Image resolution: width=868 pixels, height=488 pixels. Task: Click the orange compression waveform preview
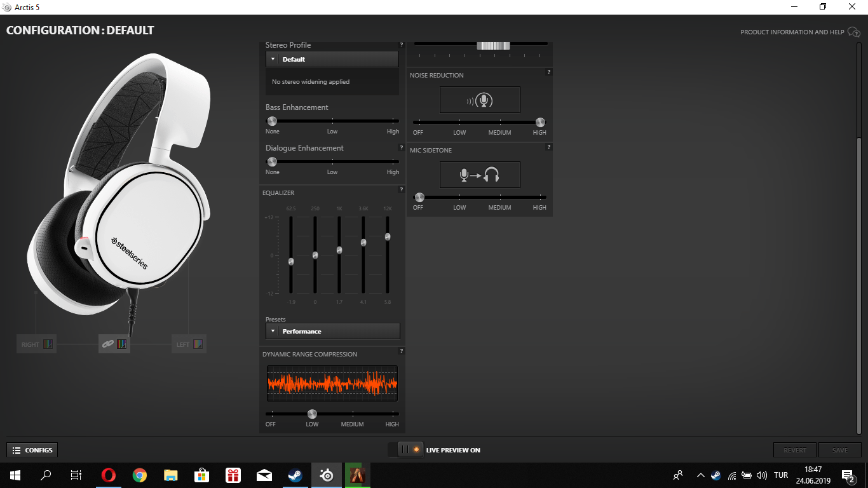332,383
